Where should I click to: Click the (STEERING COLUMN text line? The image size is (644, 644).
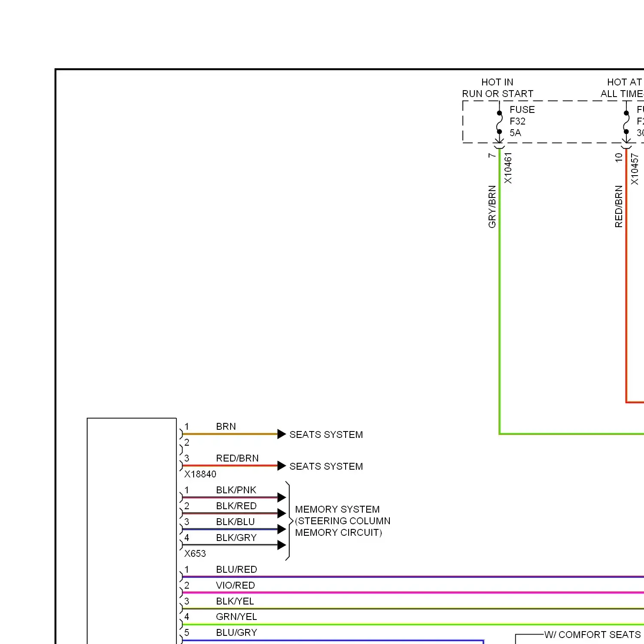click(x=343, y=521)
